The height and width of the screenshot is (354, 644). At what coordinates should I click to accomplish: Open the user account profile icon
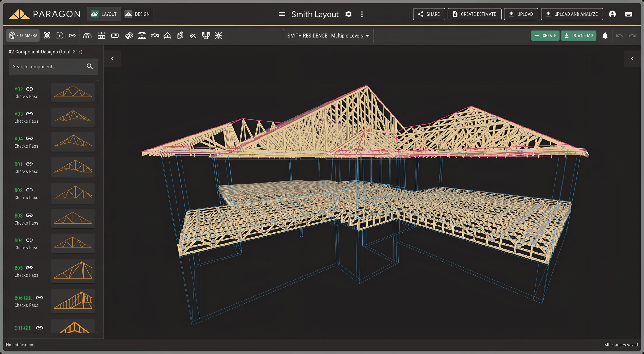coord(612,14)
